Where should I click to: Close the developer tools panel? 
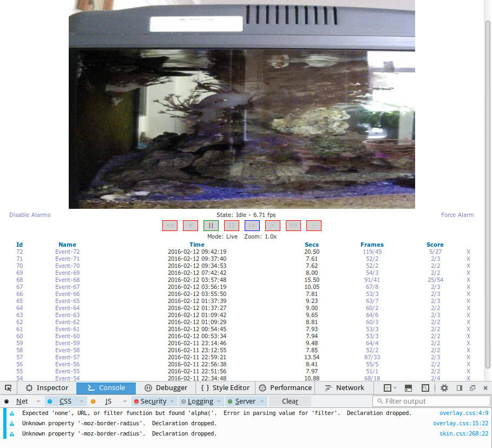pos(486,388)
